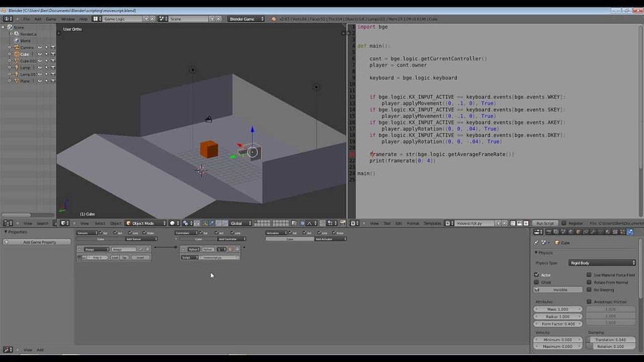Collapse the Properties panel in logic editor
Viewport: 644px width, 362px height.
[6, 232]
